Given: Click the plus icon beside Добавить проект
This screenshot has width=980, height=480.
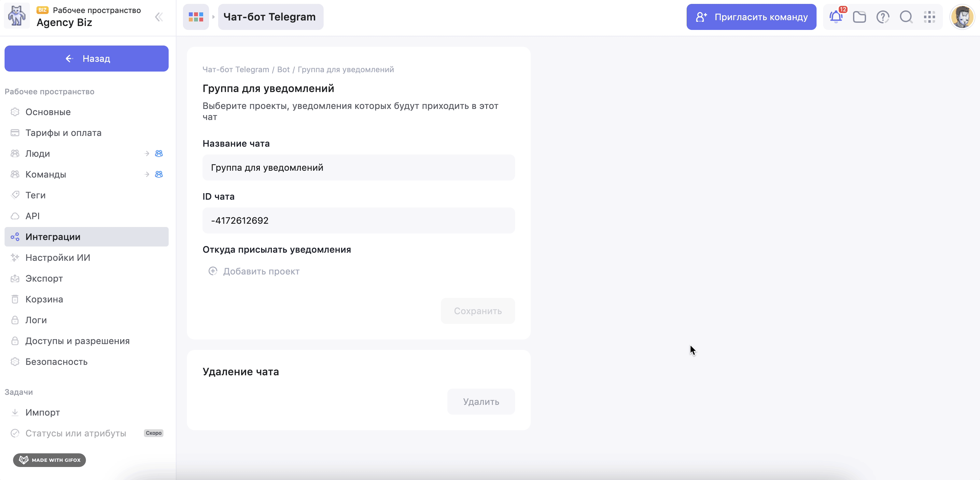Looking at the screenshot, I should pyautogui.click(x=213, y=271).
